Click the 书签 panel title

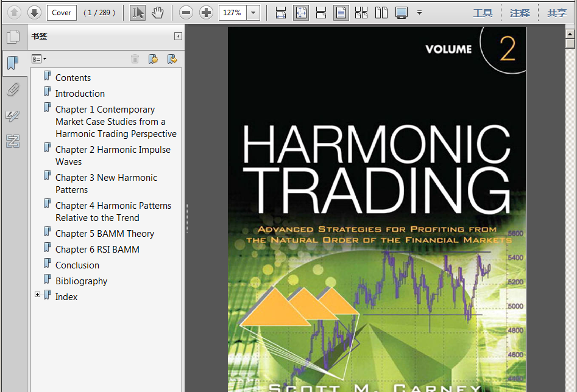[x=40, y=37]
